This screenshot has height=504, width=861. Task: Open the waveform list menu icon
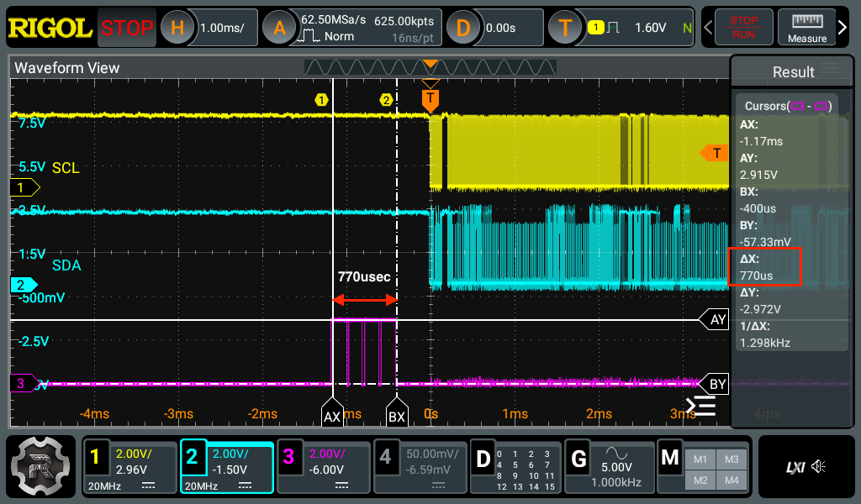pos(700,406)
